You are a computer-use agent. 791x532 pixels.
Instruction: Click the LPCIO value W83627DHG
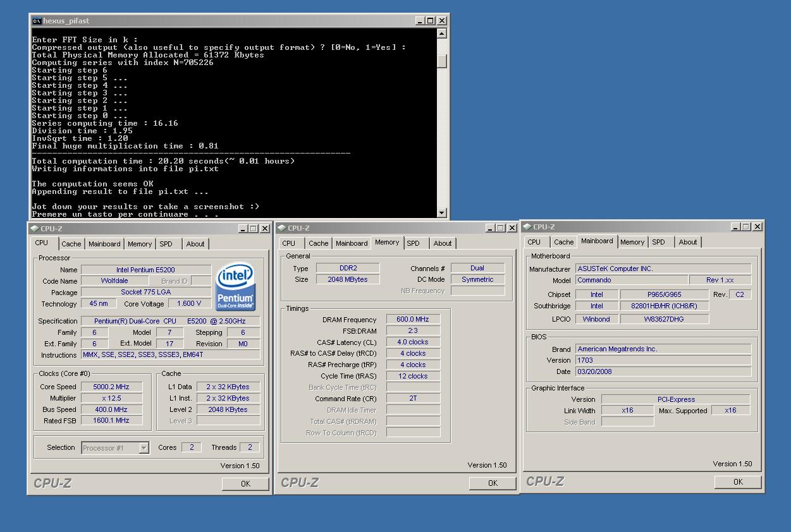[x=665, y=319]
